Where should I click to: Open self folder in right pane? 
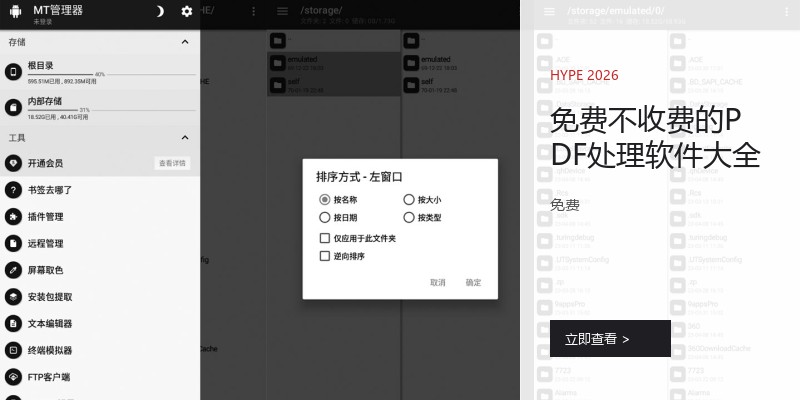point(461,85)
